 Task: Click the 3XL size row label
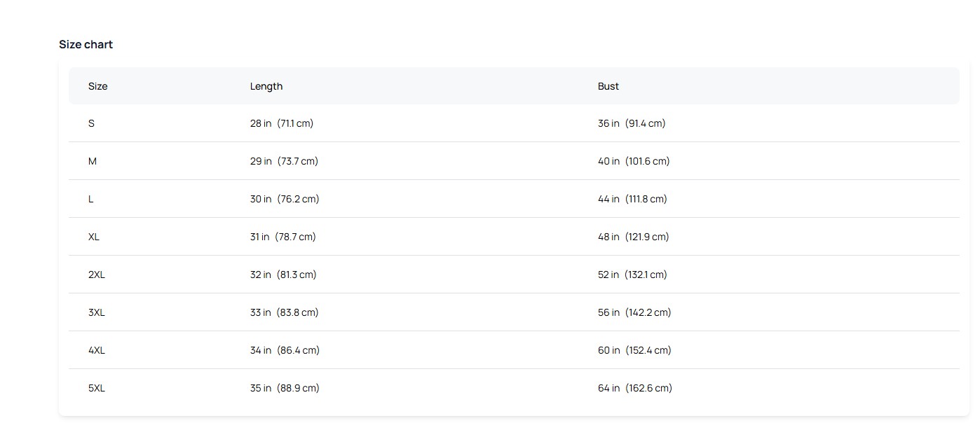[97, 312]
